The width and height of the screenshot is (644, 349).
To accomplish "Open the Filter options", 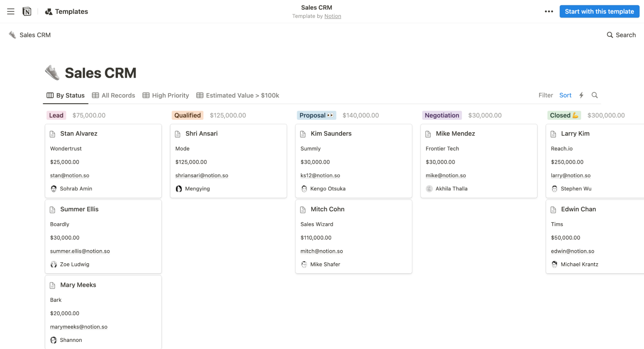I will coord(545,95).
